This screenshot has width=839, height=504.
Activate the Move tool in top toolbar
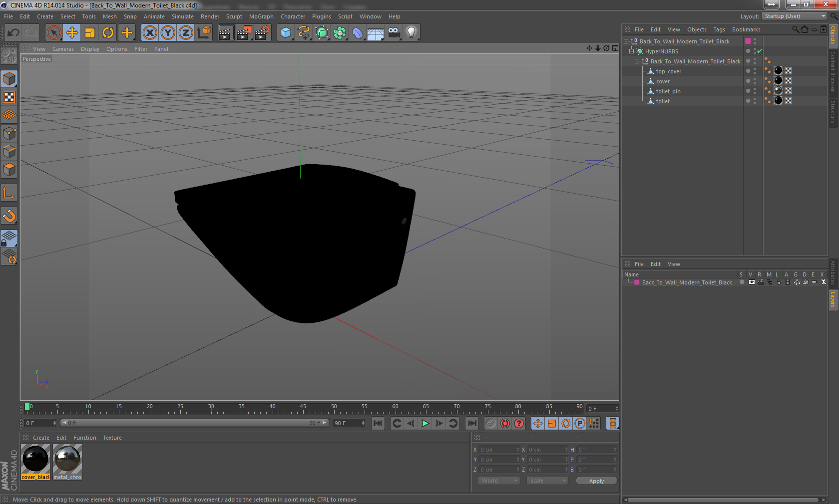(72, 33)
